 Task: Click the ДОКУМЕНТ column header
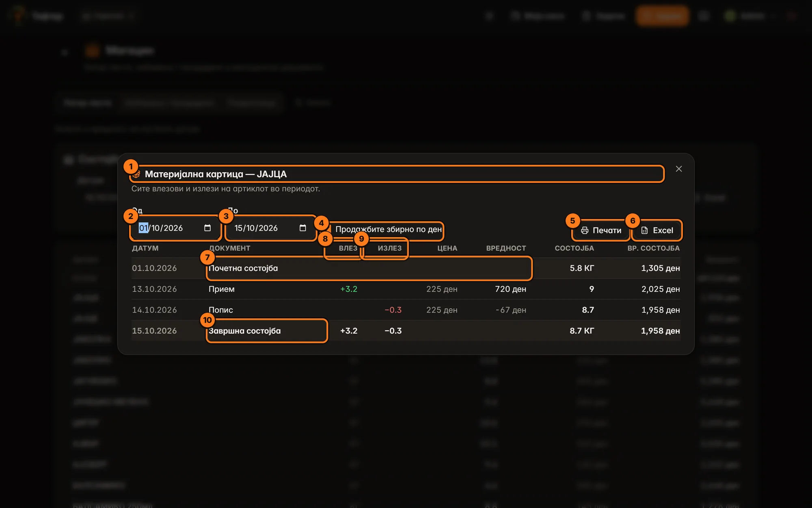point(229,248)
